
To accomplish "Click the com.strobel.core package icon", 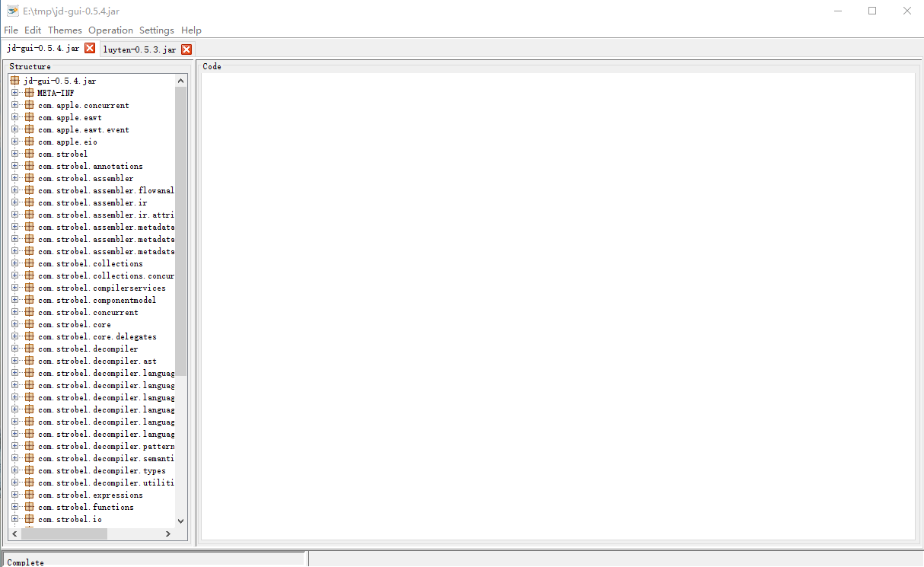I will coord(30,324).
